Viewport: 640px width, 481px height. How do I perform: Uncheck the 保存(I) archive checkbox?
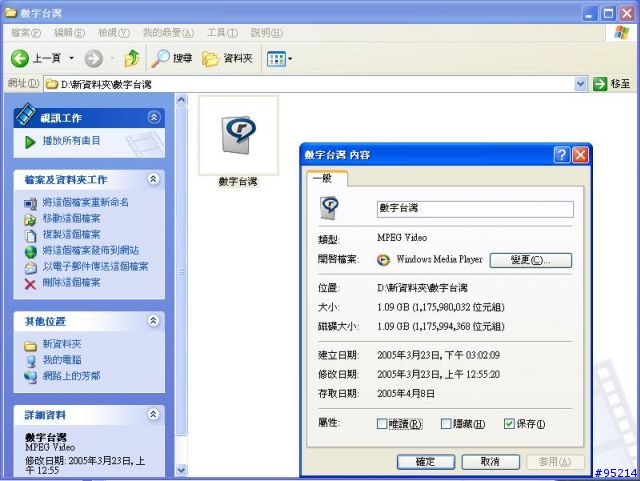[509, 424]
